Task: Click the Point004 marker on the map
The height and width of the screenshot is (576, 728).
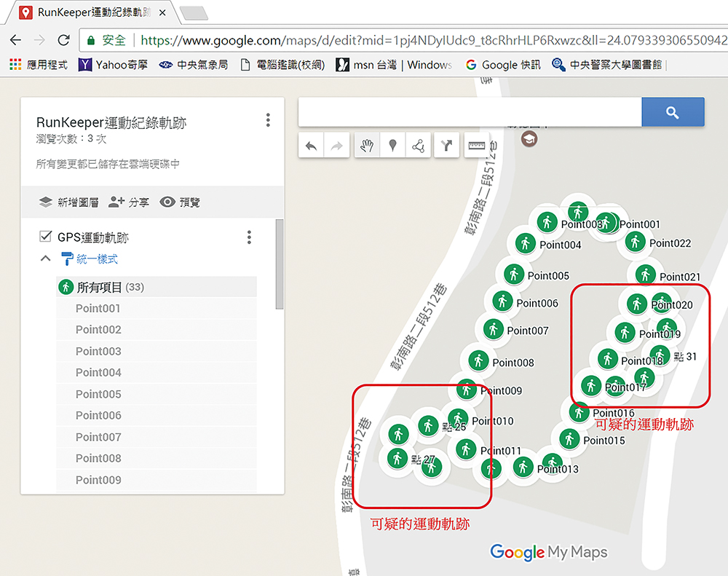Action: (x=526, y=243)
